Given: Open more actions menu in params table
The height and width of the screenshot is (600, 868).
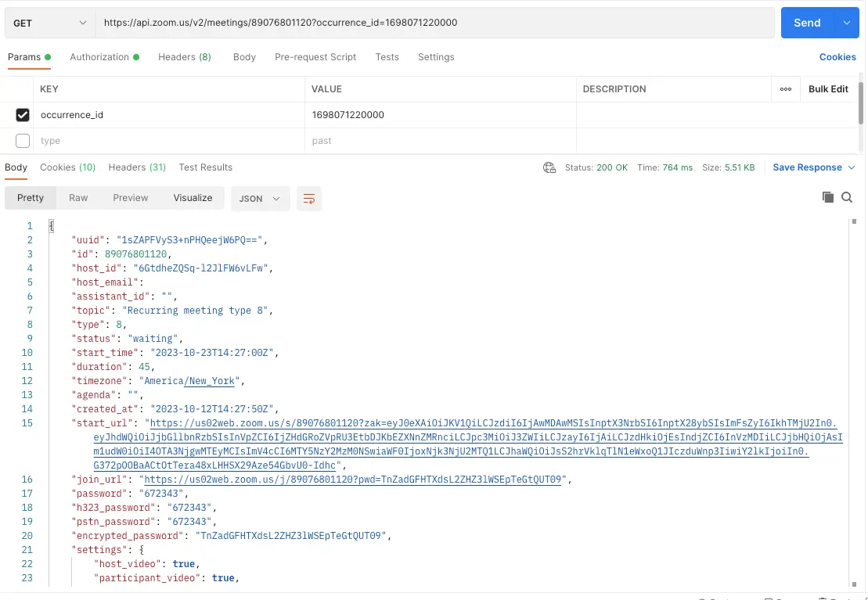Looking at the screenshot, I should [x=787, y=88].
